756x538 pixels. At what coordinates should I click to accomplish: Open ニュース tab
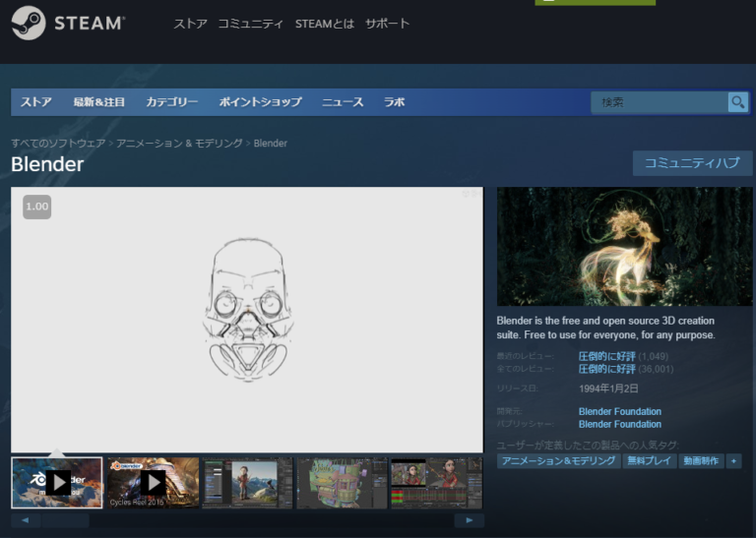(343, 102)
